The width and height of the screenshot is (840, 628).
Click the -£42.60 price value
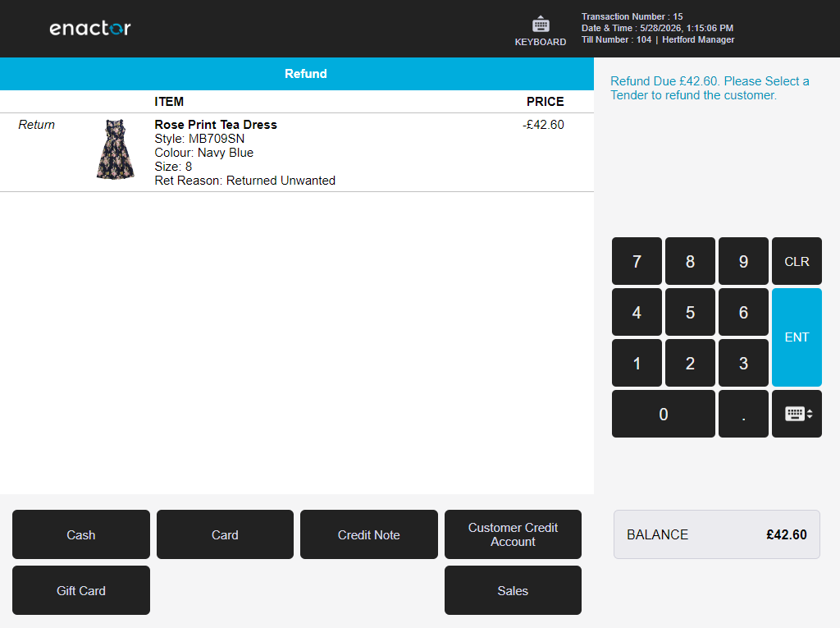point(543,125)
